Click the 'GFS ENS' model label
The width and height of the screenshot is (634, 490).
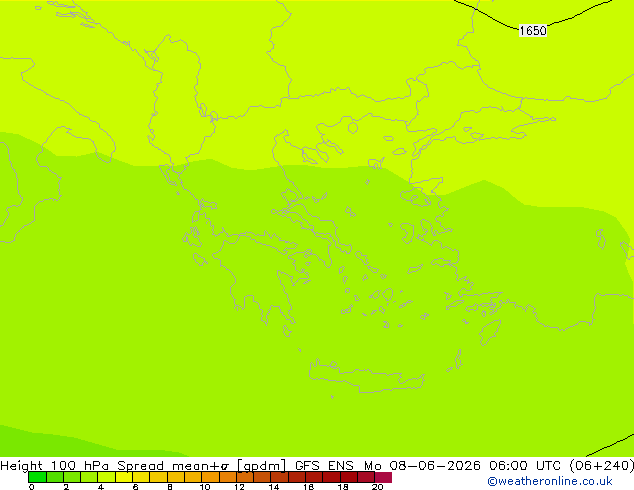tap(324, 466)
